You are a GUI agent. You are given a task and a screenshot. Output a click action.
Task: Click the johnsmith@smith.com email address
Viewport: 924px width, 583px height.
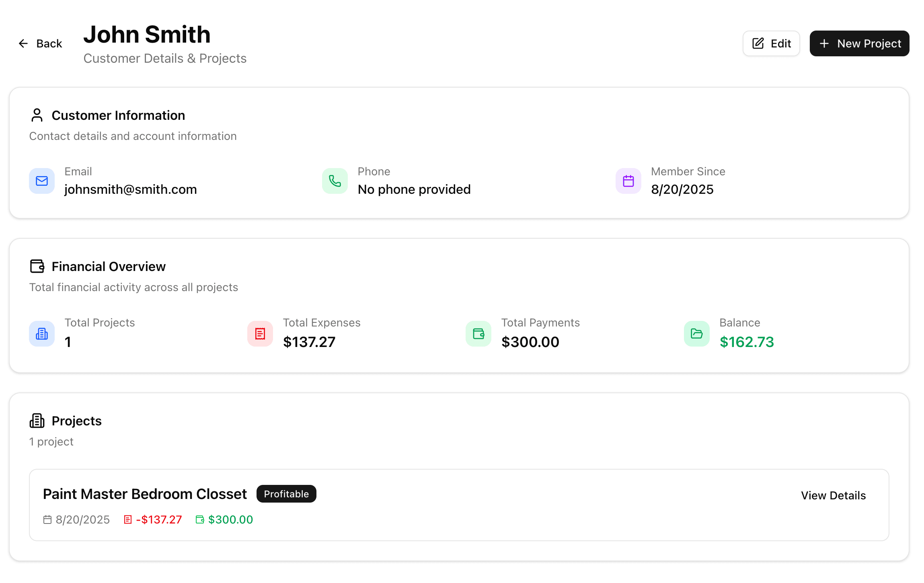click(x=131, y=189)
